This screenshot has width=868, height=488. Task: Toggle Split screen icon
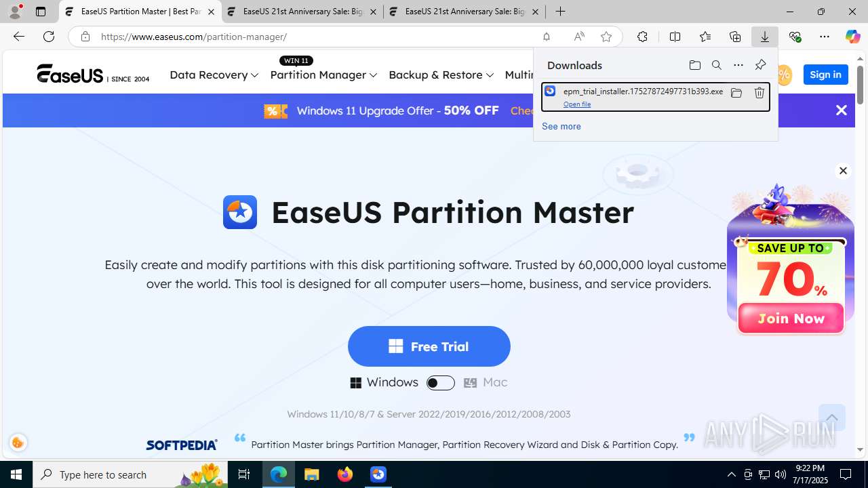coord(675,37)
